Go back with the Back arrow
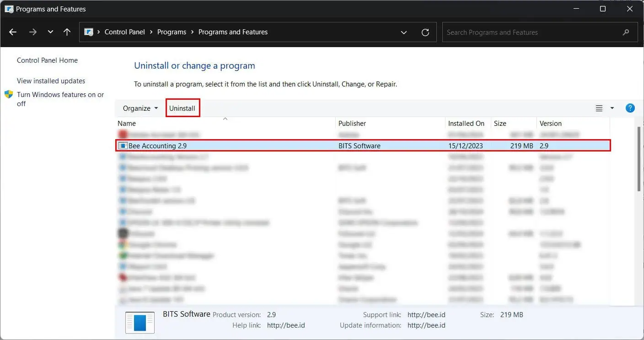Viewport: 644px width, 340px height. coord(13,32)
